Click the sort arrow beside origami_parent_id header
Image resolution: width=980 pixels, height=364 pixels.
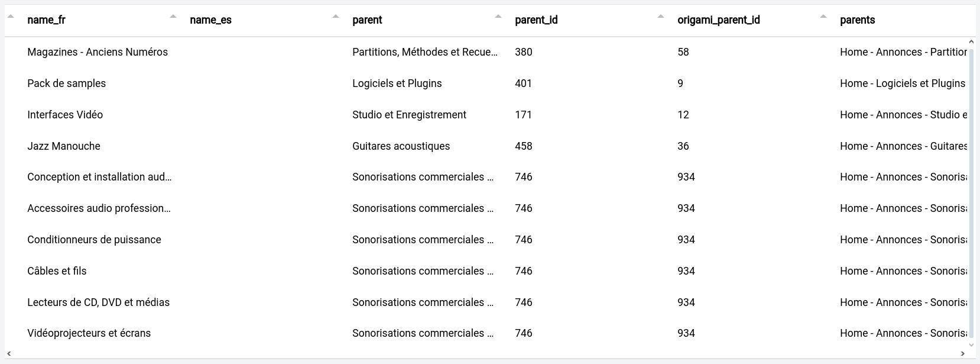coord(823,17)
